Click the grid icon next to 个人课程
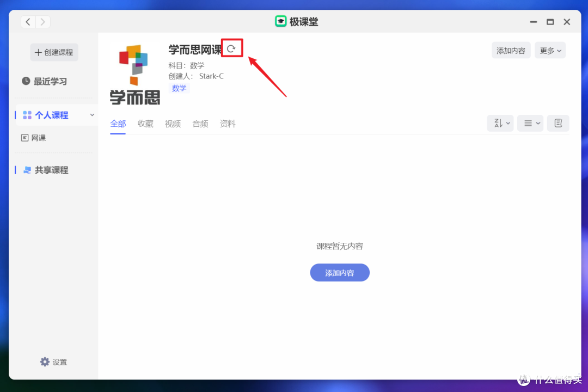This screenshot has width=588, height=392. (x=27, y=115)
